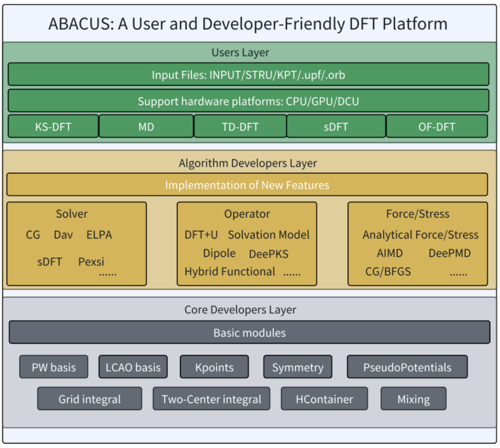
Task: Click the Input Files bar
Action: (248, 75)
